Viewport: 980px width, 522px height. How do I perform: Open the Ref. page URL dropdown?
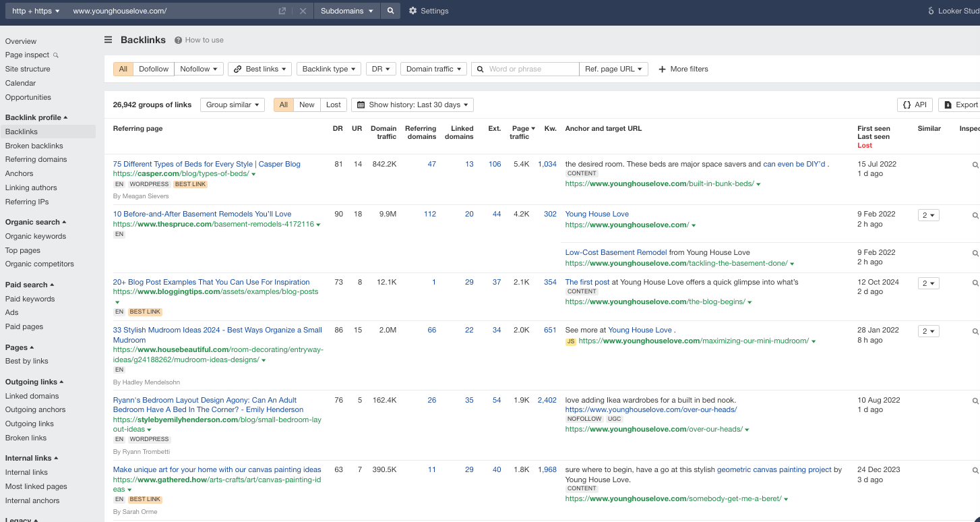click(614, 69)
